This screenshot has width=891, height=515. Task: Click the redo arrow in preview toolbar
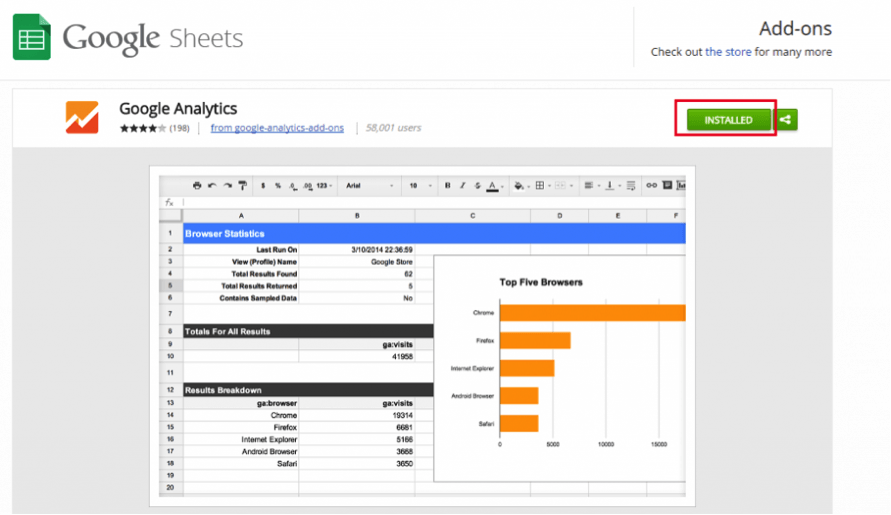[227, 185]
